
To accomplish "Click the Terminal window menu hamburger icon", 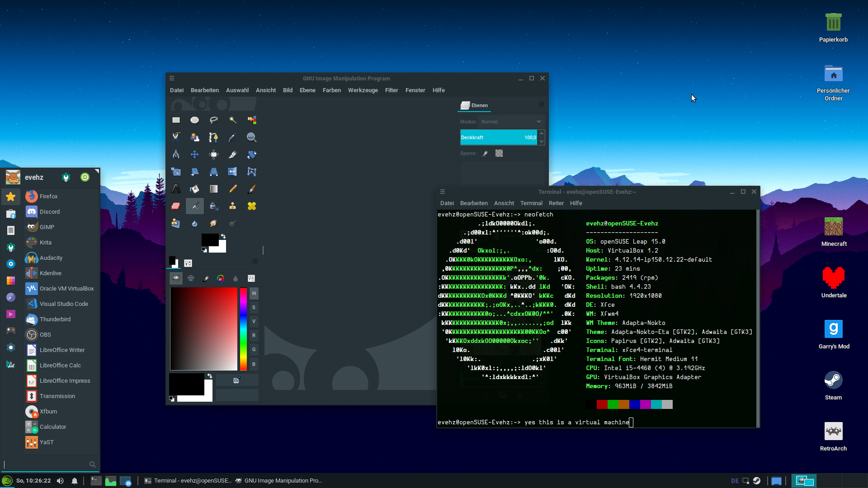I will pos(443,192).
